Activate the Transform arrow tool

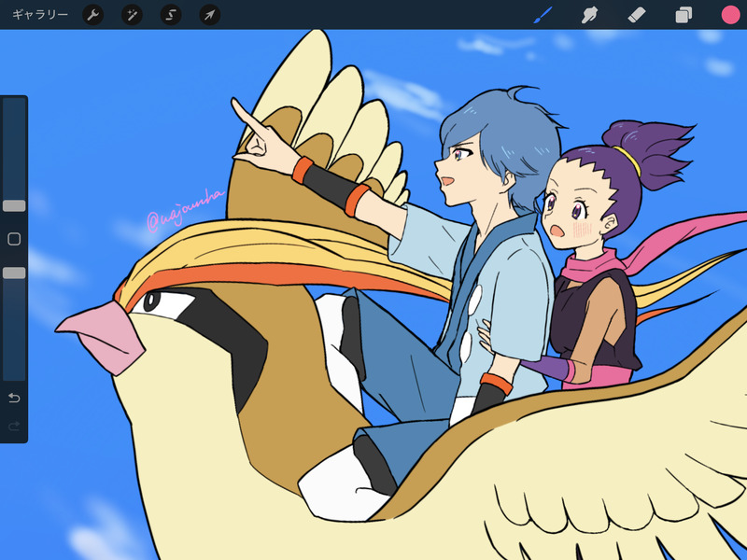209,15
